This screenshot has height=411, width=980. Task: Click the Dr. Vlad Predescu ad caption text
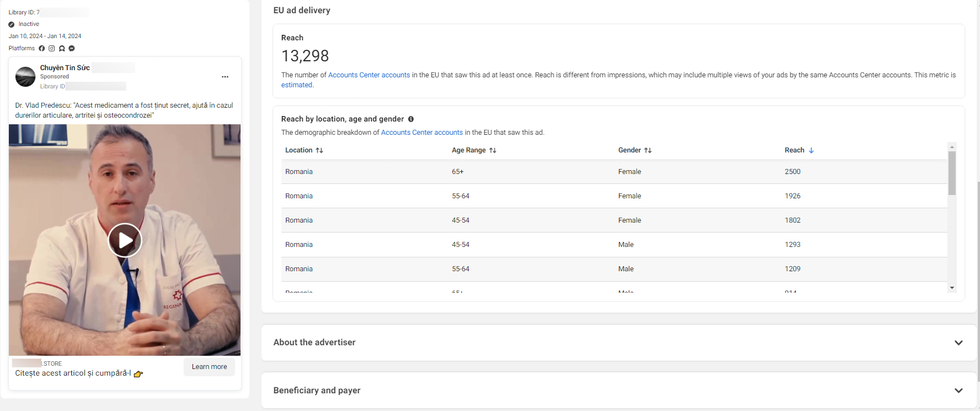(124, 110)
